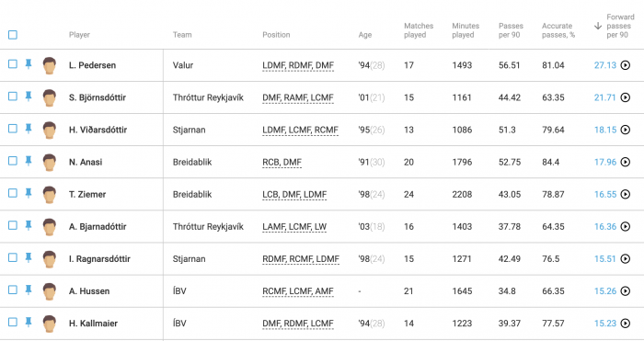This screenshot has height=341, width=644.
Task: Expand L. Pedersen's LDMF, RDMF, DMF positions
Action: point(298,65)
